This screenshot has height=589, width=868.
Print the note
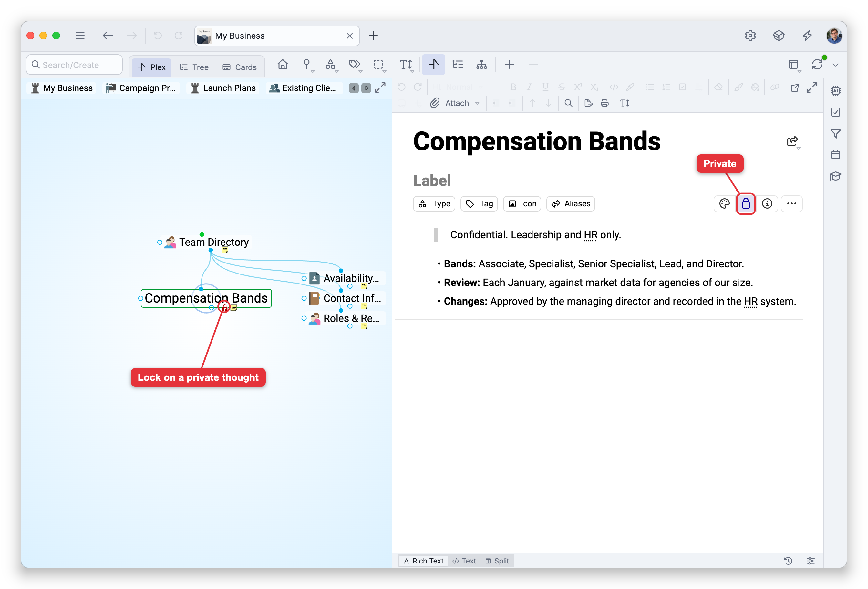[x=605, y=103]
